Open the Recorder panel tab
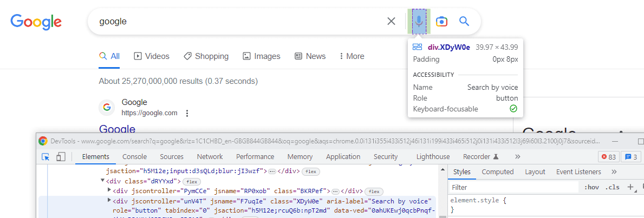This screenshot has width=644, height=218. point(480,156)
